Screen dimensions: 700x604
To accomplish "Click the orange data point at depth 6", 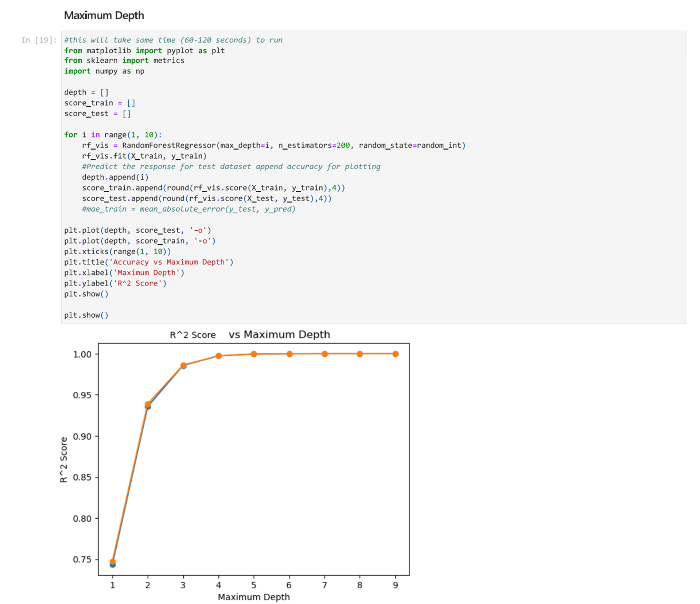I will coord(289,354).
